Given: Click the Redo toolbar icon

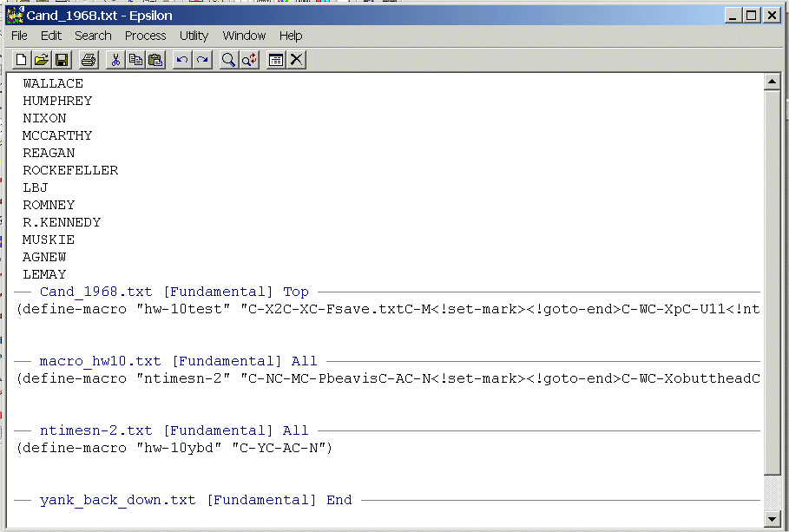Looking at the screenshot, I should (x=201, y=59).
